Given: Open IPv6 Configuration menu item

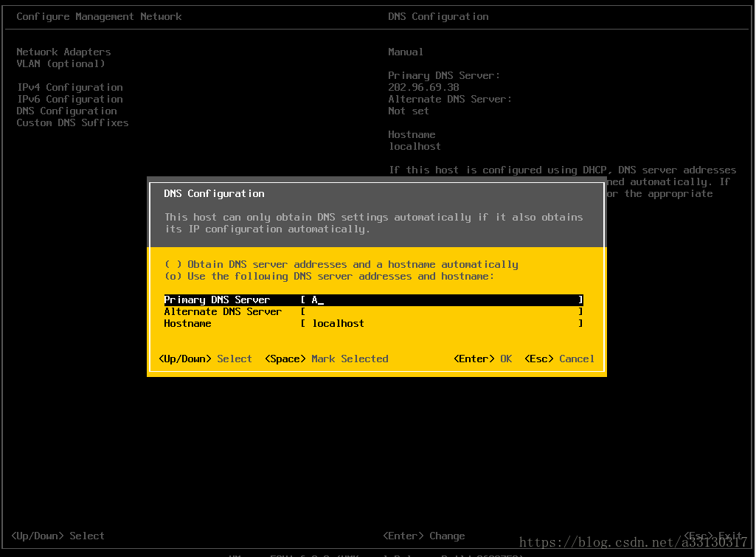Looking at the screenshot, I should 69,99.
